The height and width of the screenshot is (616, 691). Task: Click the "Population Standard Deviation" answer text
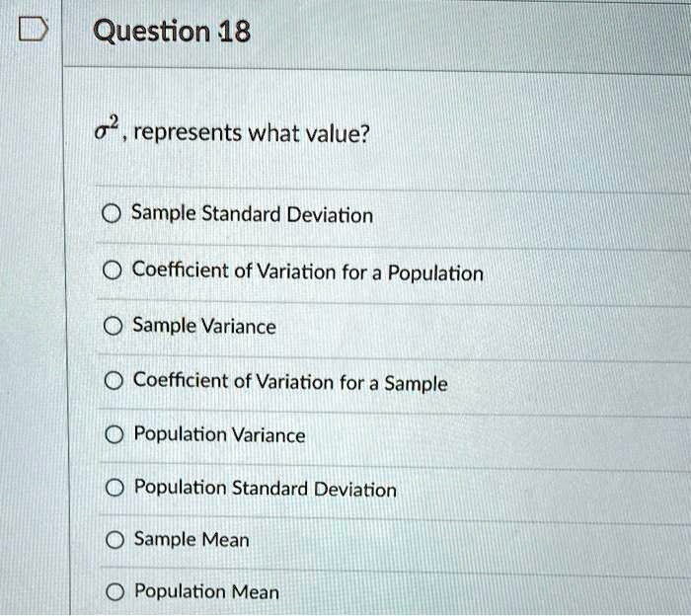[265, 489]
